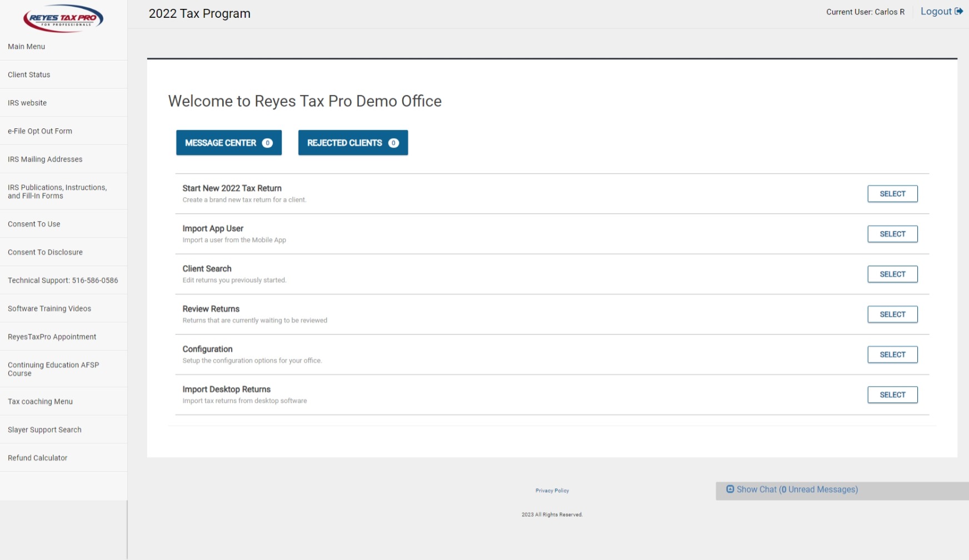Open the Tax coaching Menu
The image size is (969, 560).
pos(63,402)
